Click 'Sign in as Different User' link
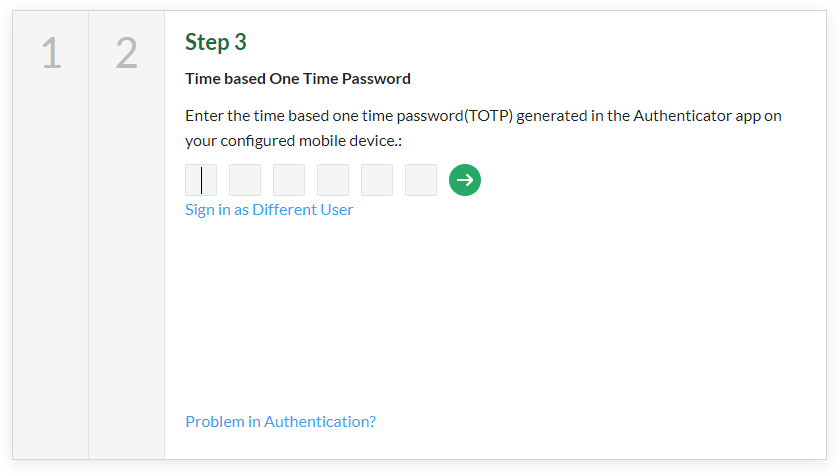 pos(269,210)
